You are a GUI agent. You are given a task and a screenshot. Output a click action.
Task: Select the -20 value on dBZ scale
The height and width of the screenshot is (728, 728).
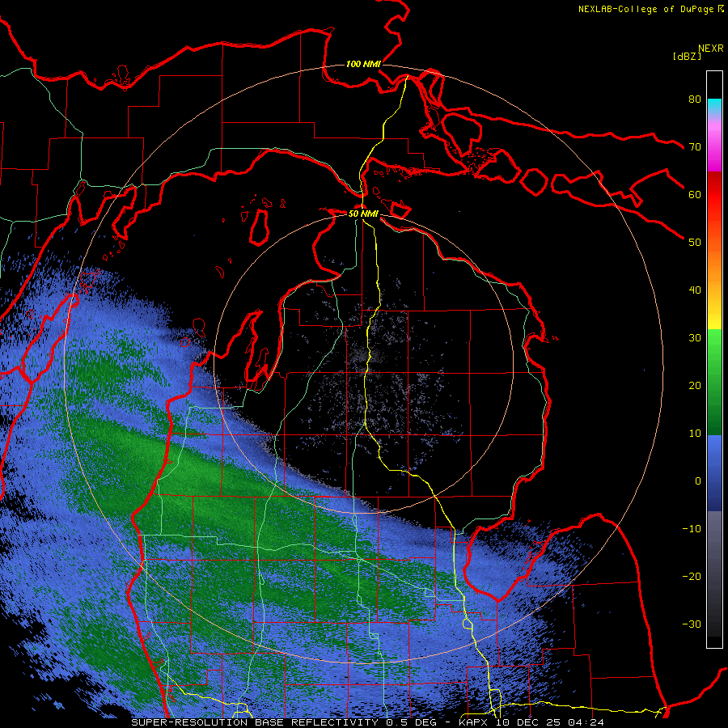click(692, 577)
